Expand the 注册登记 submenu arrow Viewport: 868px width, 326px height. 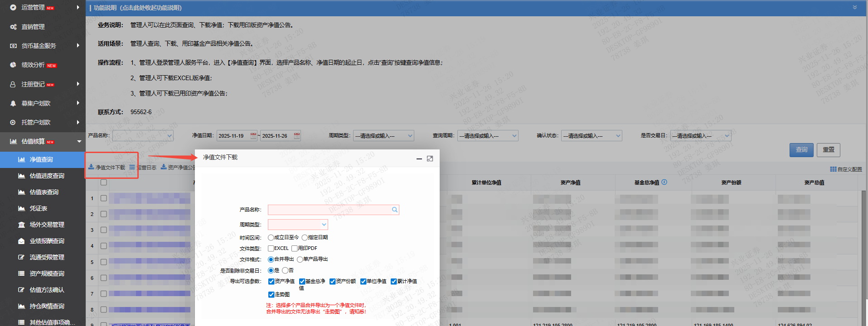(x=78, y=84)
